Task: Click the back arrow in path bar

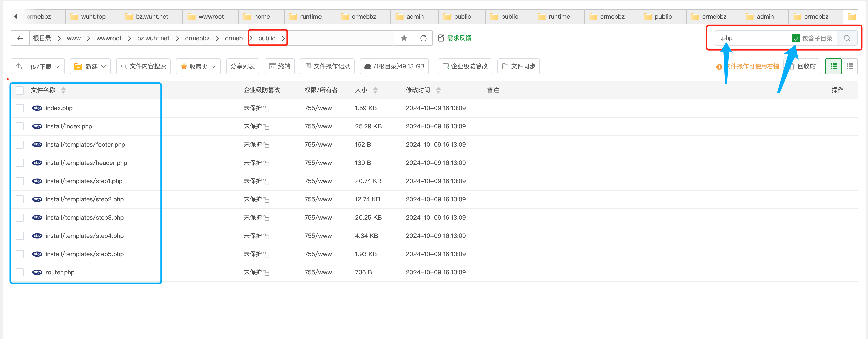Action: [20, 38]
